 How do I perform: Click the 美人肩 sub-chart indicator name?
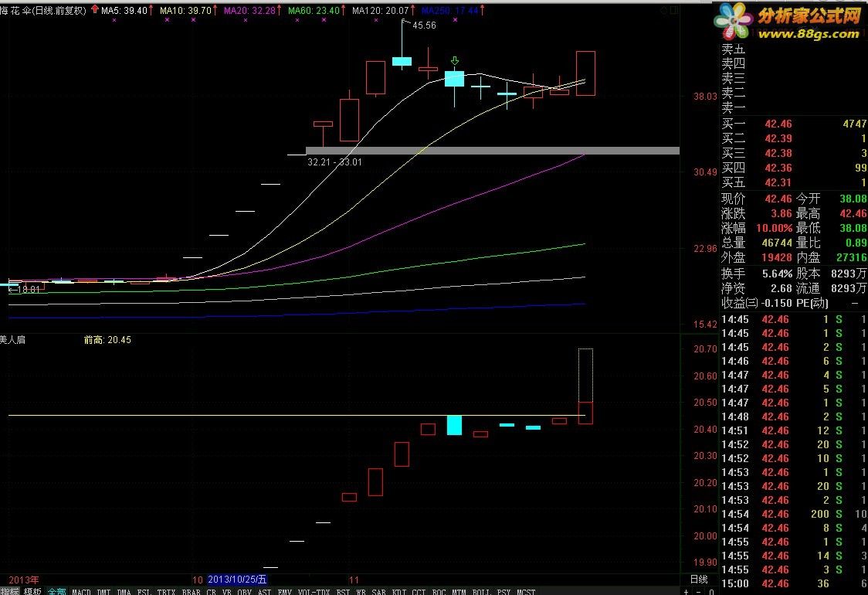(12, 339)
